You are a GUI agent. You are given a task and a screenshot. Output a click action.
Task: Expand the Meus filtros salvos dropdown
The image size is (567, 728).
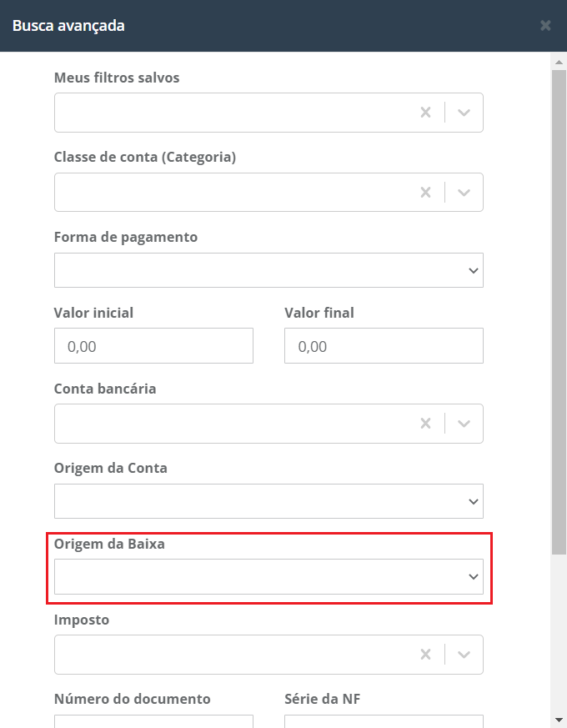coord(464,113)
